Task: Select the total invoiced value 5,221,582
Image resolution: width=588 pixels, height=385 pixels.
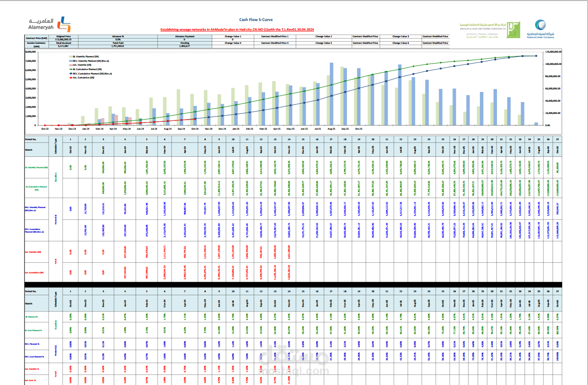Action: (x=64, y=46)
